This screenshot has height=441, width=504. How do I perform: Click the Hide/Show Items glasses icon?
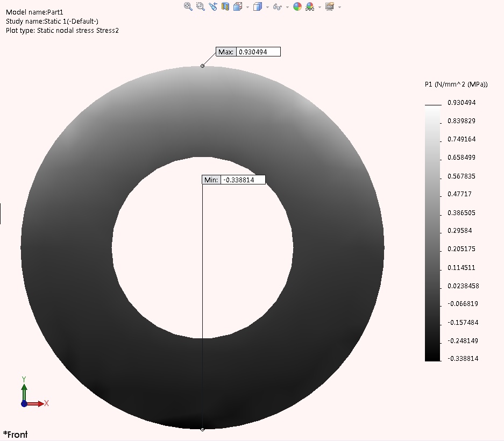pyautogui.click(x=278, y=7)
